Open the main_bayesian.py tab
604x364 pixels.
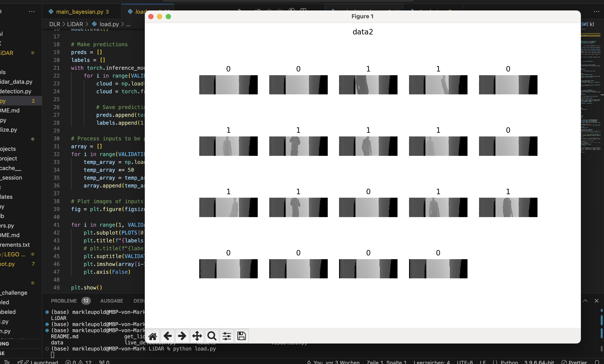[x=80, y=12]
